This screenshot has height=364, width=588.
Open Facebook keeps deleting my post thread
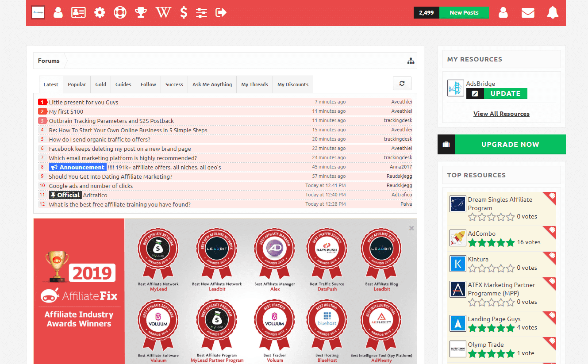(x=120, y=149)
